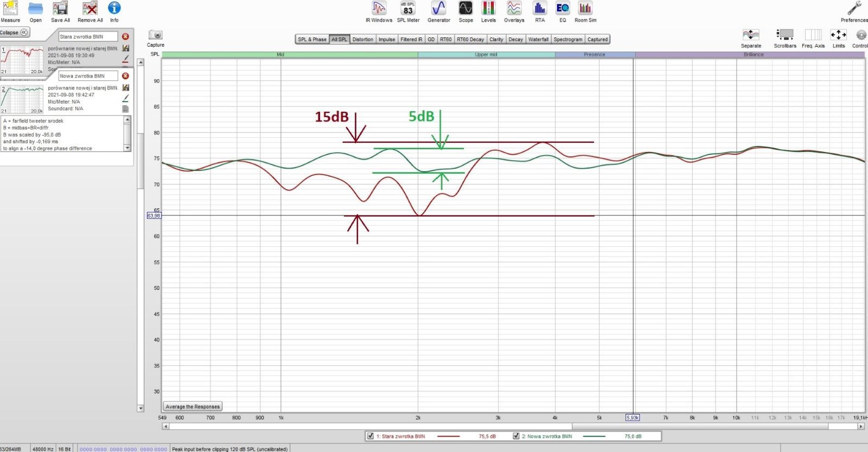868x452 pixels.
Task: Remove the Stara zwrotka BMN measurement
Action: coord(125,36)
